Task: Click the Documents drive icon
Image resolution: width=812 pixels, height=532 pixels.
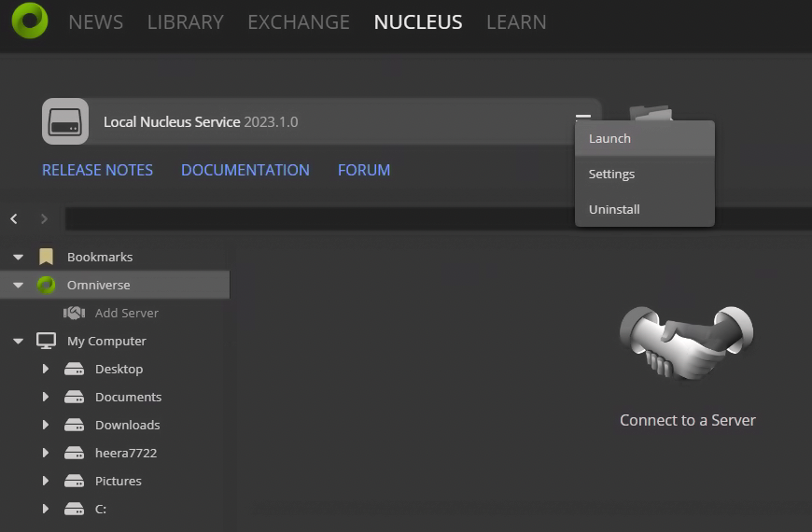Action: pos(74,397)
